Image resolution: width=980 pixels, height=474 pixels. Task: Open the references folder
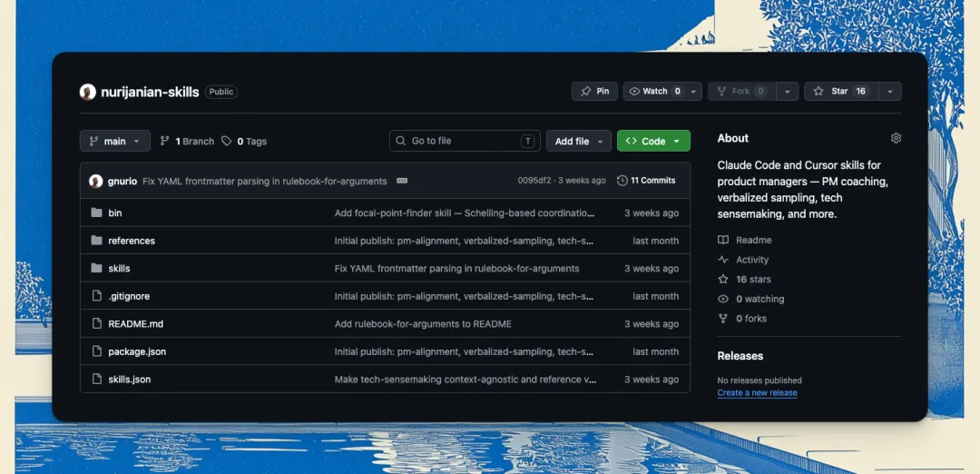132,241
